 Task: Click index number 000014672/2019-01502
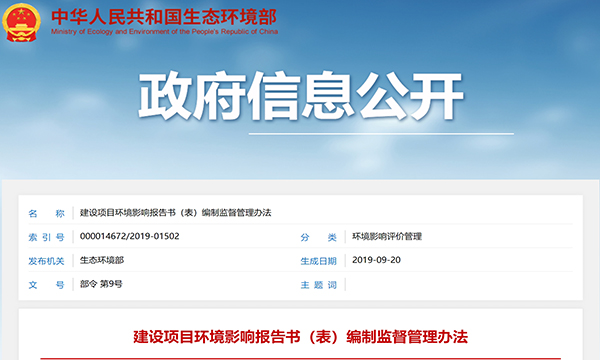tap(129, 236)
